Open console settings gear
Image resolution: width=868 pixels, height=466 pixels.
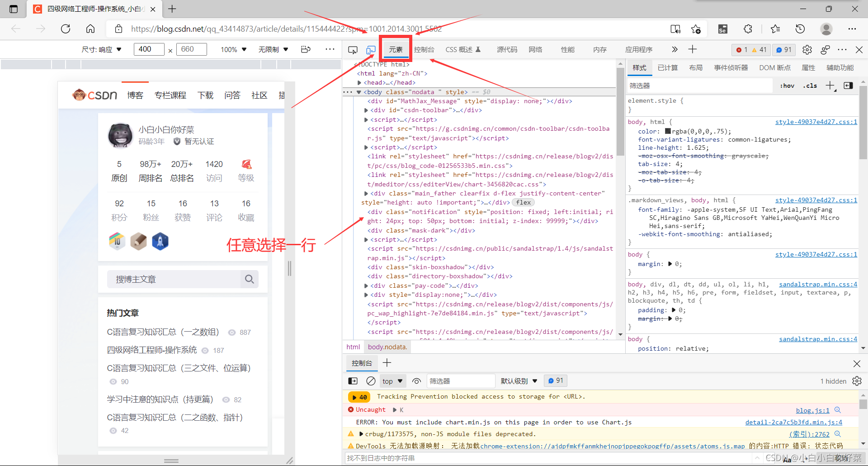(857, 381)
